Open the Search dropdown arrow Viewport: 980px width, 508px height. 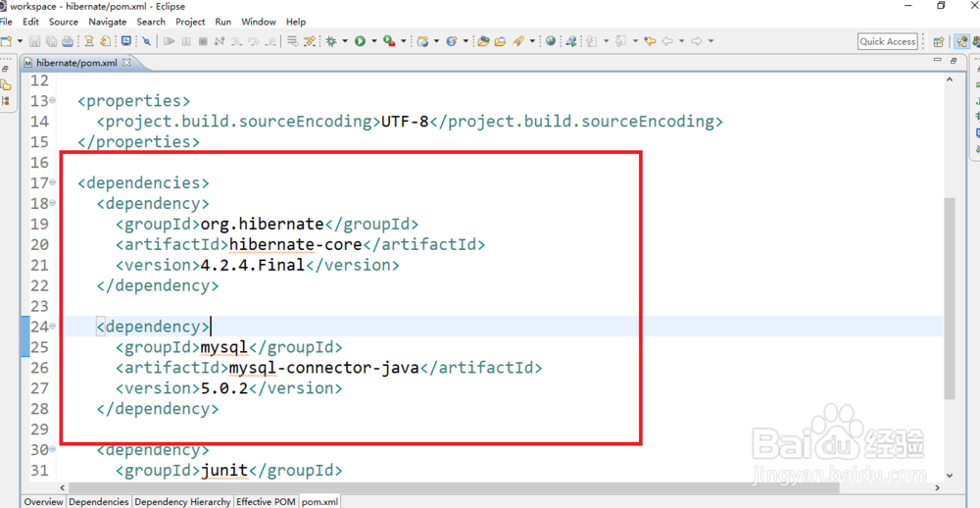[x=532, y=41]
